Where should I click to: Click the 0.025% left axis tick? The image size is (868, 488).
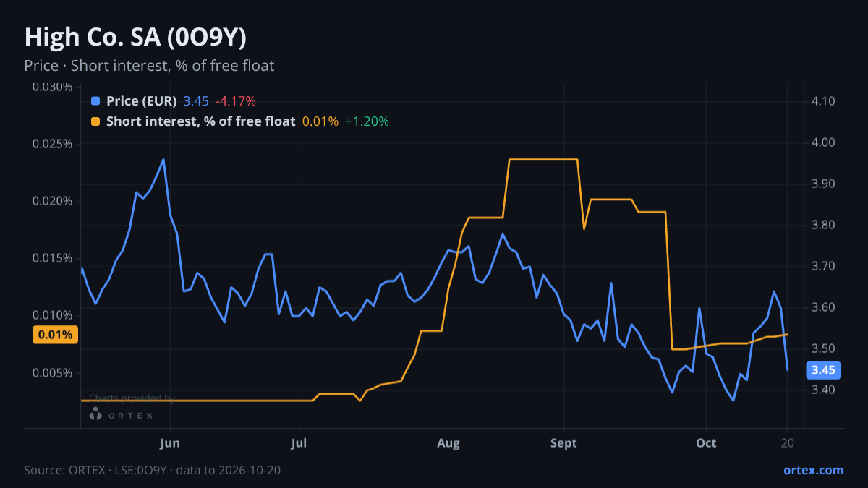[52, 143]
